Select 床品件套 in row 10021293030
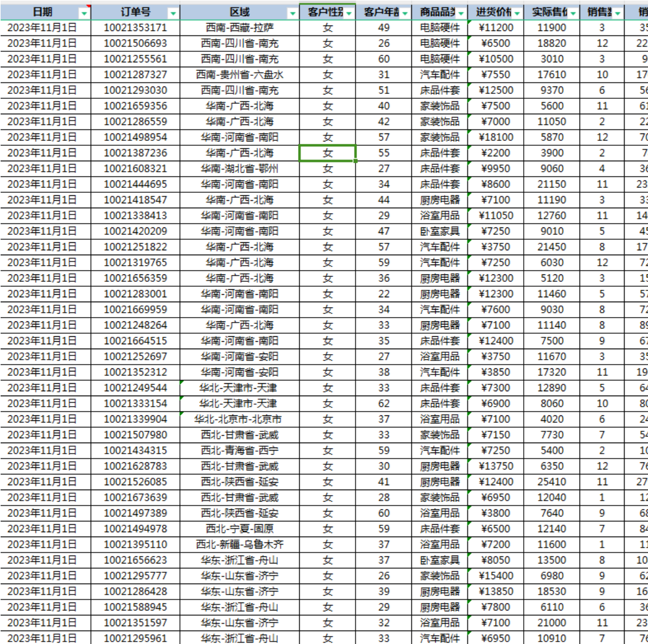Screen dimensions: 648x644 [x=440, y=90]
